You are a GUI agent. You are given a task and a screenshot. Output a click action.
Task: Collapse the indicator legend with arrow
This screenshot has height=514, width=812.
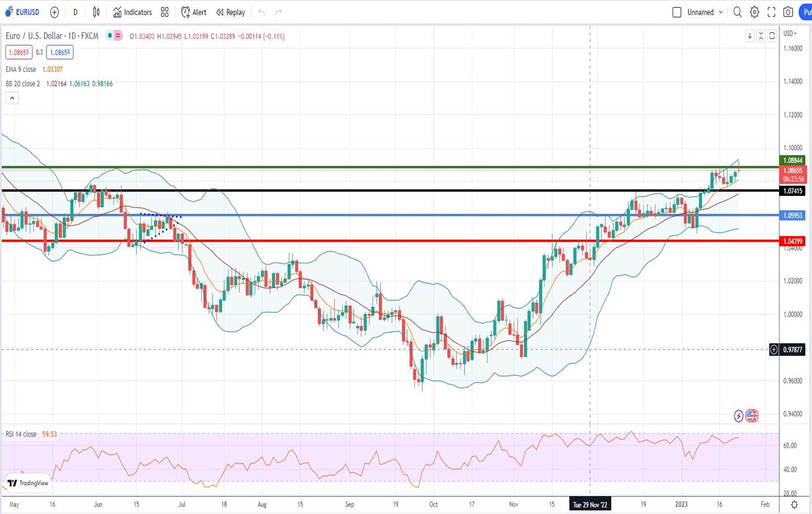click(12, 98)
